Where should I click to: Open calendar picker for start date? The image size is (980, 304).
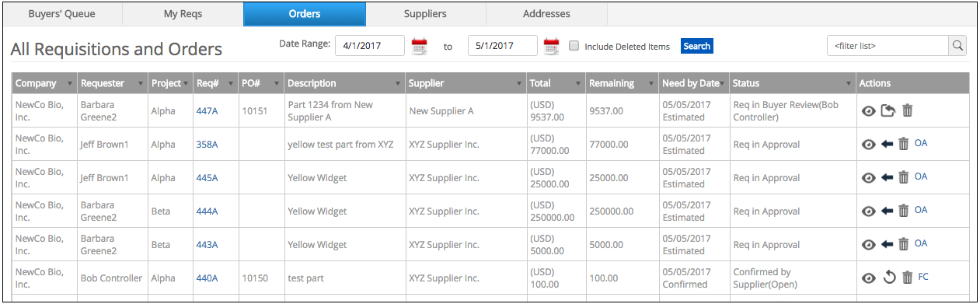pos(420,46)
